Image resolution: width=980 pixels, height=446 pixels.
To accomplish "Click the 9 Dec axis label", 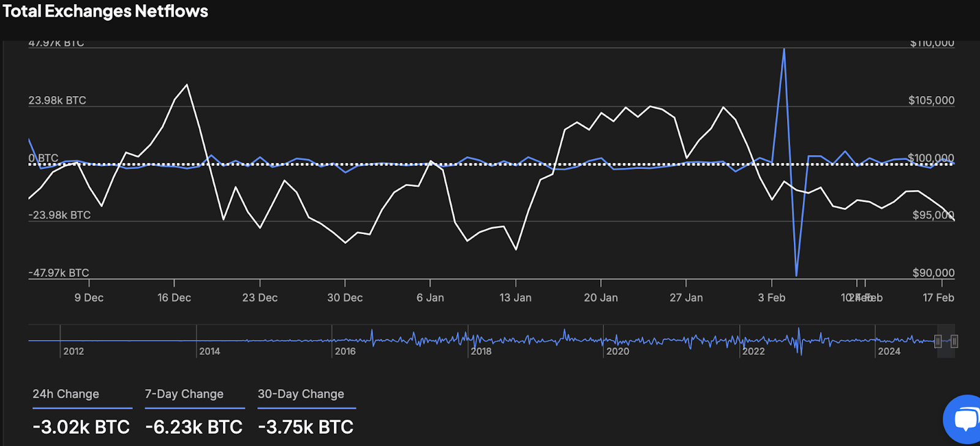I will [x=89, y=298].
